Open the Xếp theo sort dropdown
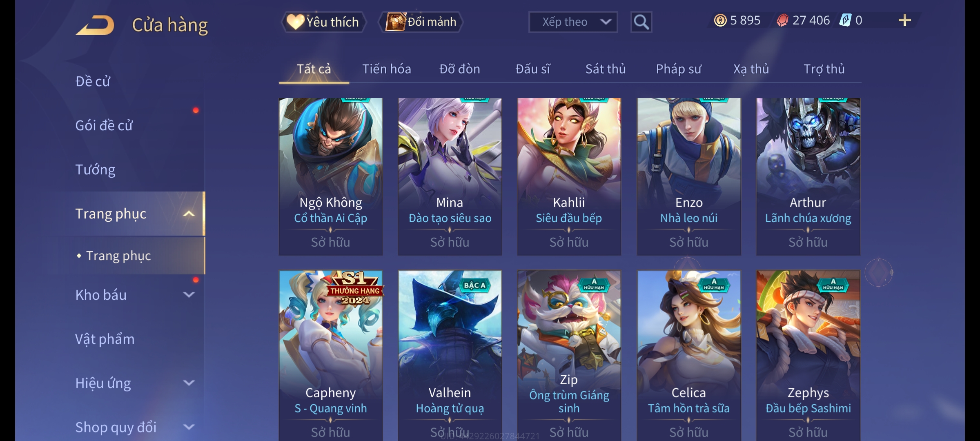This screenshot has width=980, height=441. point(573,22)
